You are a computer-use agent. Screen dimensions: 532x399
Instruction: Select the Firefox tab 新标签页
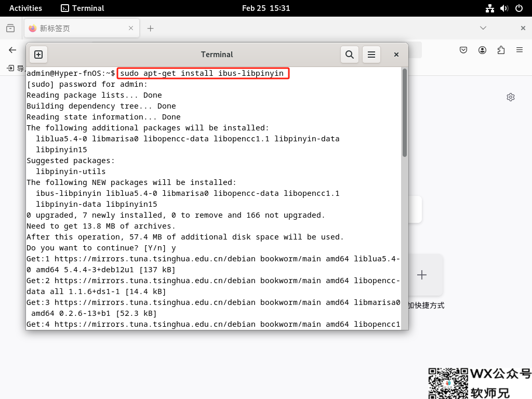(82, 29)
